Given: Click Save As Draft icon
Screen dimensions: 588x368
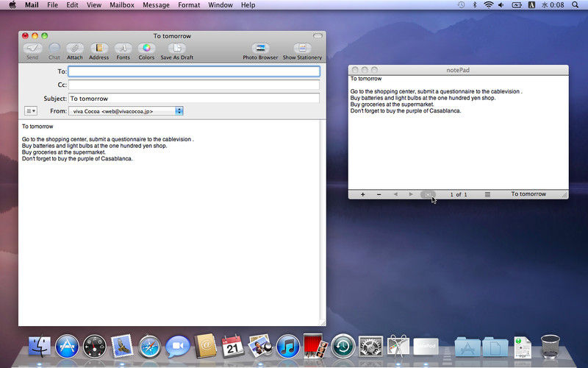Looking at the screenshot, I should (176, 49).
